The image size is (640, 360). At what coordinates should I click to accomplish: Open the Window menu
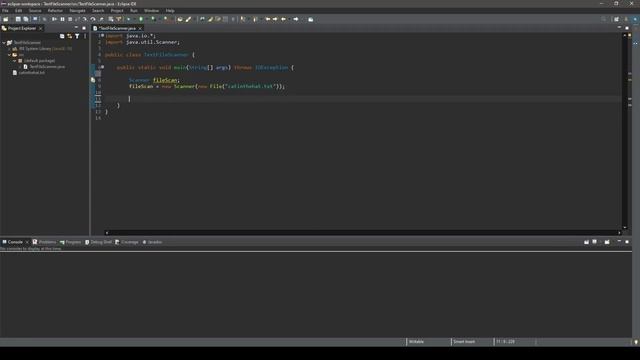151,11
